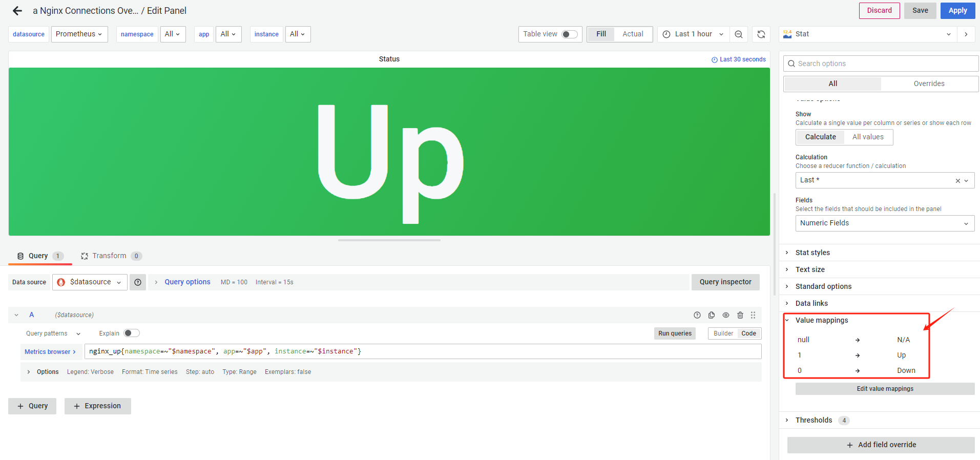Click Edit value mappings
Viewport: 980px width, 460px height.
[885, 389]
